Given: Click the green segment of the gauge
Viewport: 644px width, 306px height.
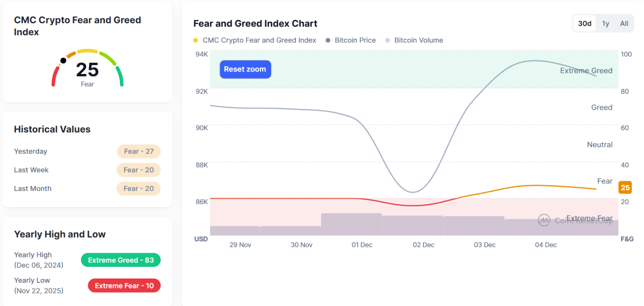Looking at the screenshot, I should tap(120, 77).
